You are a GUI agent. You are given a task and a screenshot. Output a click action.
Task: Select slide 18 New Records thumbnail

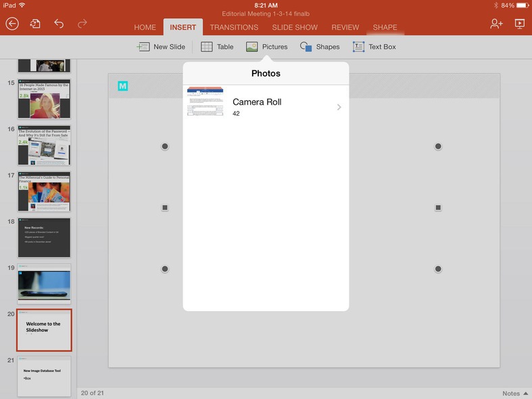pyautogui.click(x=44, y=237)
